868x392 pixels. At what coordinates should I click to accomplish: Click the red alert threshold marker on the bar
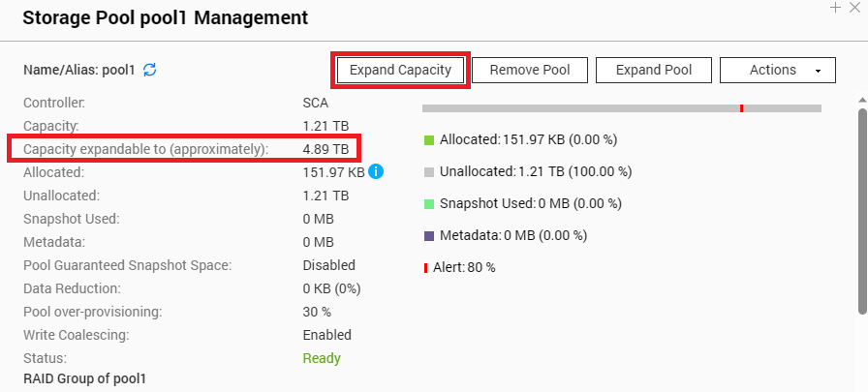[x=741, y=108]
